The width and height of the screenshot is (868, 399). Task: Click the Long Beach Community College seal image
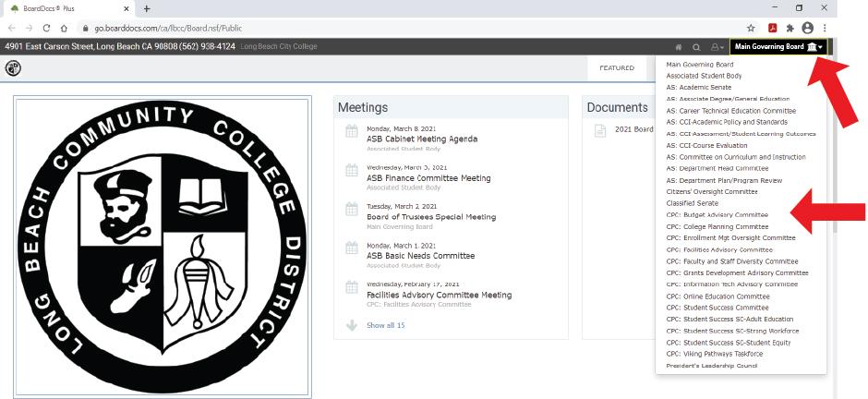tap(163, 247)
